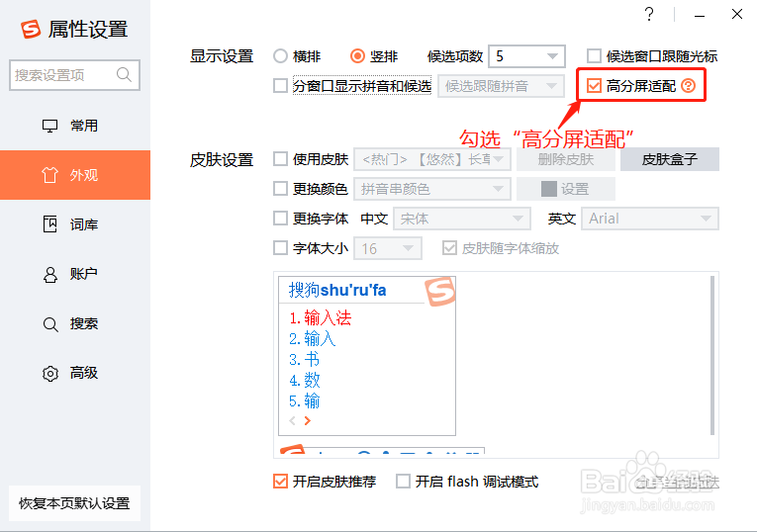Open the 英文 font Arial dropdown

tap(650, 219)
